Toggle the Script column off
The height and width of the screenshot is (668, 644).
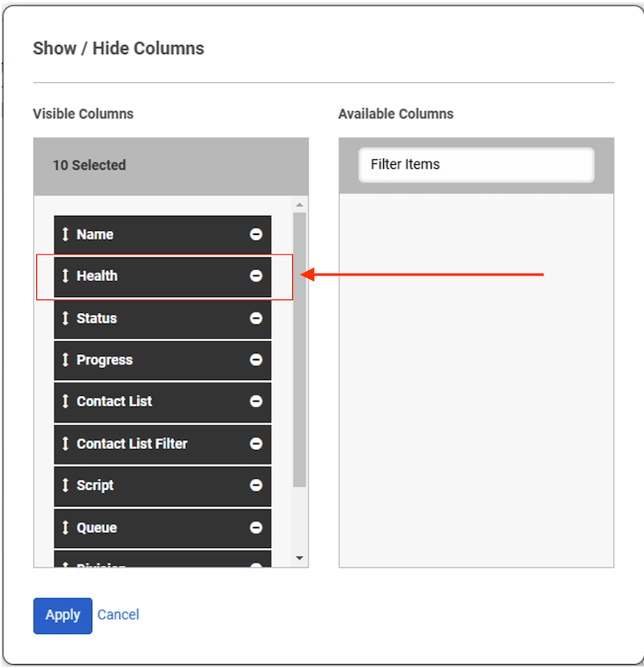point(256,485)
